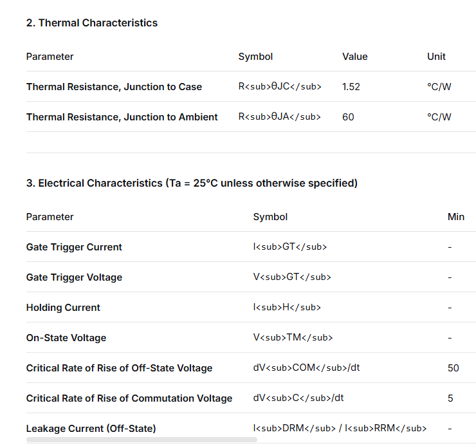Click the '2. Thermal Characteristics' heading

(91, 23)
